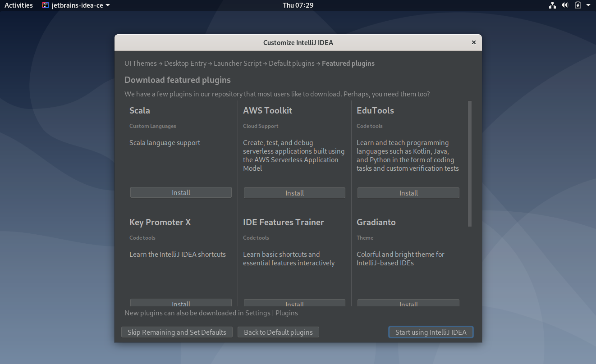596x364 pixels.
Task: Click Start using IntelliJ IDEA
Action: coord(431,332)
